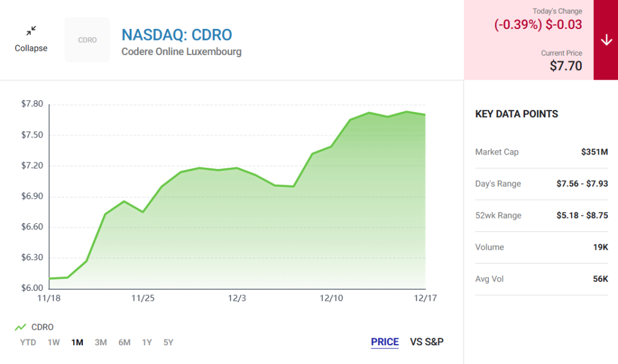
Task: Select the 1Y time range
Action: click(147, 342)
